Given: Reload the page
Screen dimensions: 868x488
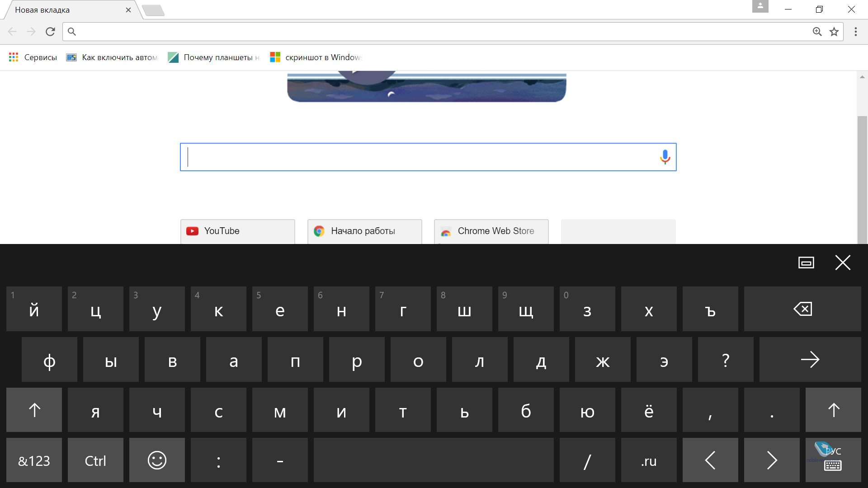Looking at the screenshot, I should [50, 32].
